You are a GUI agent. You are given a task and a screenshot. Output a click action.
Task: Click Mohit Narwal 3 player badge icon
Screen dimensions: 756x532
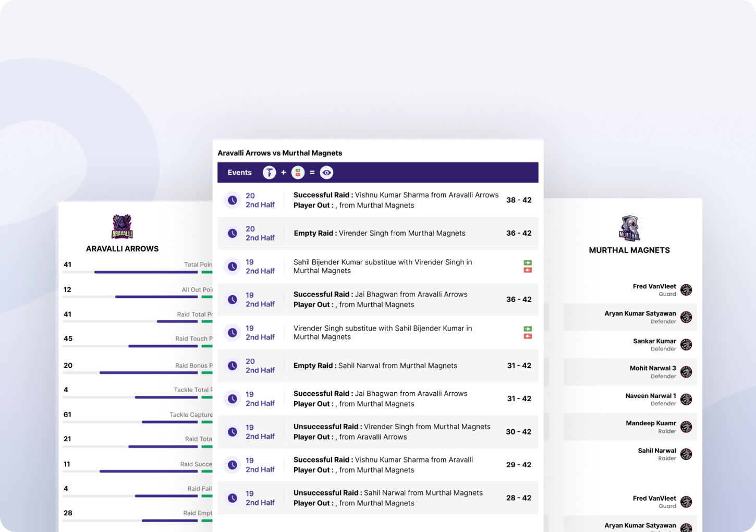tap(686, 372)
